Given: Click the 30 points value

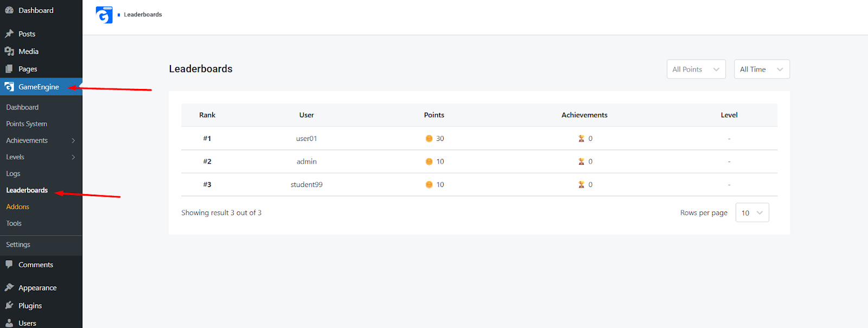Looking at the screenshot, I should point(440,139).
